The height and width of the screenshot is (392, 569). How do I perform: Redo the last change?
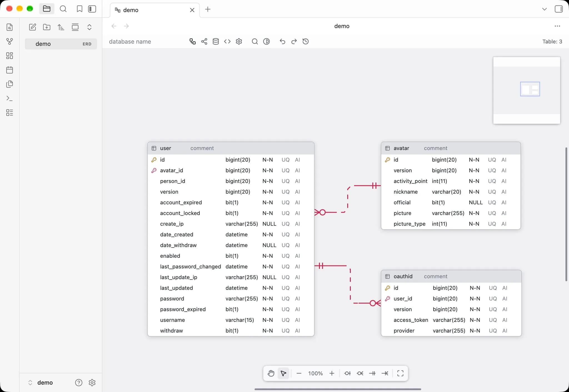[294, 41]
